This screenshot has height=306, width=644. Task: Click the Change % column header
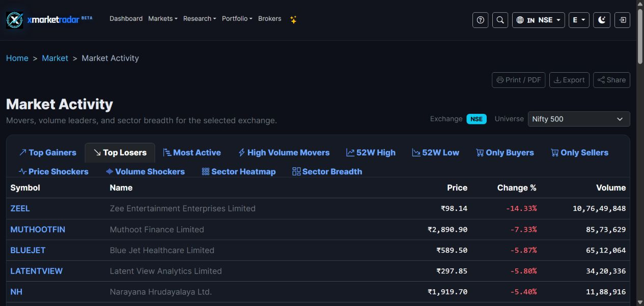click(517, 188)
